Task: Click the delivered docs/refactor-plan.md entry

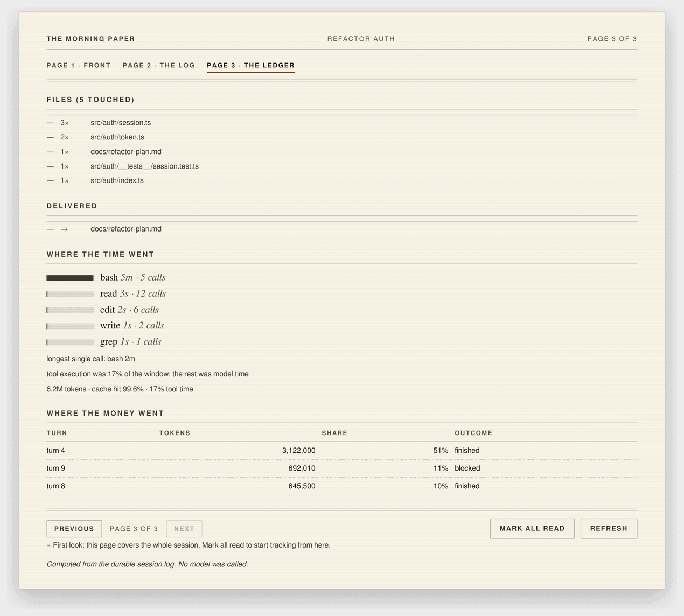Action: [126, 229]
